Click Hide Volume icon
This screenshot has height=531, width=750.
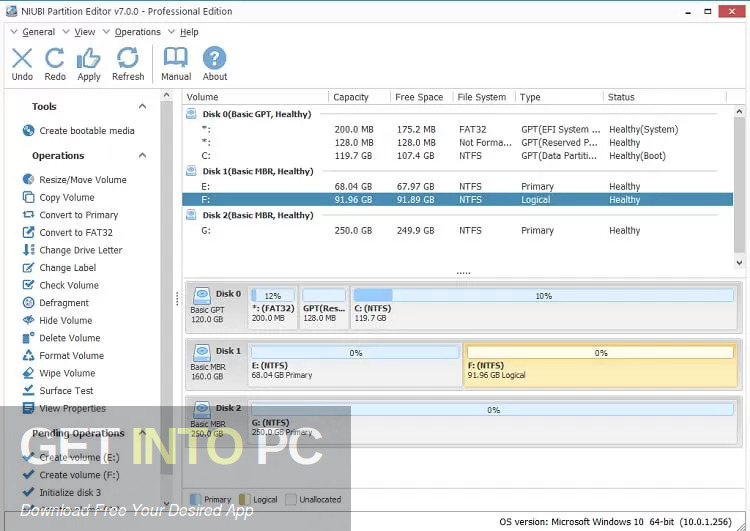click(x=28, y=320)
